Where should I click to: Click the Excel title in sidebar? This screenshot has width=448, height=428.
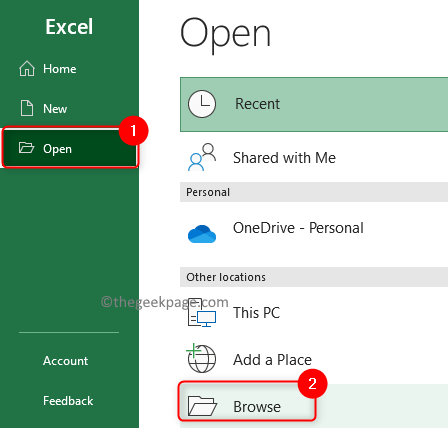click(x=69, y=27)
